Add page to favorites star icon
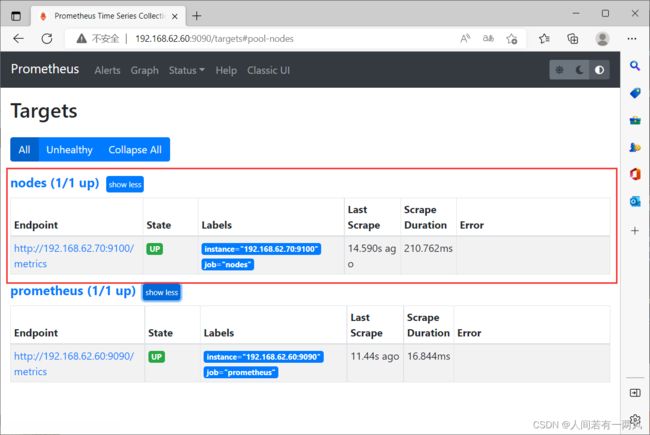 click(x=512, y=39)
